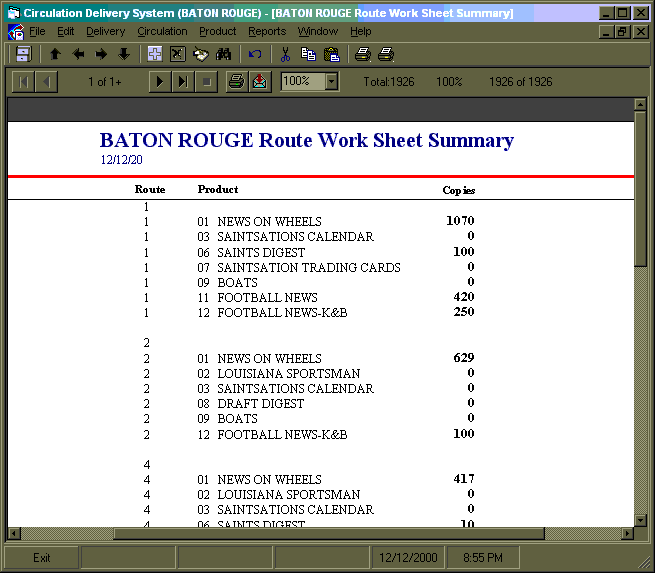
Task: Restore the inner report child window
Action: click(x=622, y=32)
